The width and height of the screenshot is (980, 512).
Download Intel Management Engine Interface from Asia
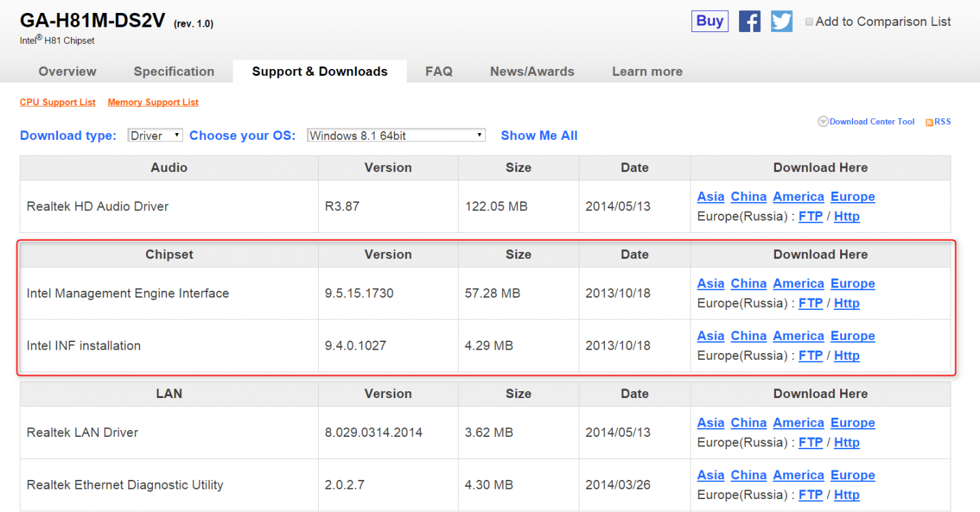(710, 283)
